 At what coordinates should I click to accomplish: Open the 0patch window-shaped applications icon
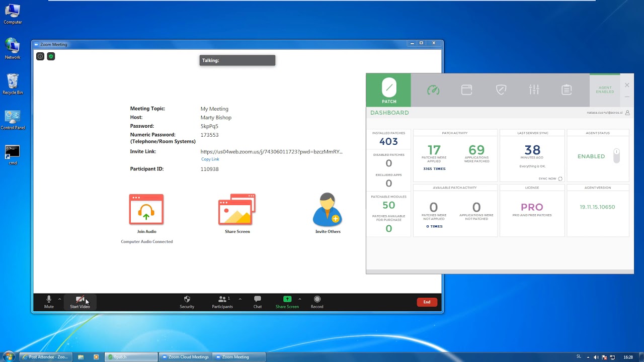[467, 90]
